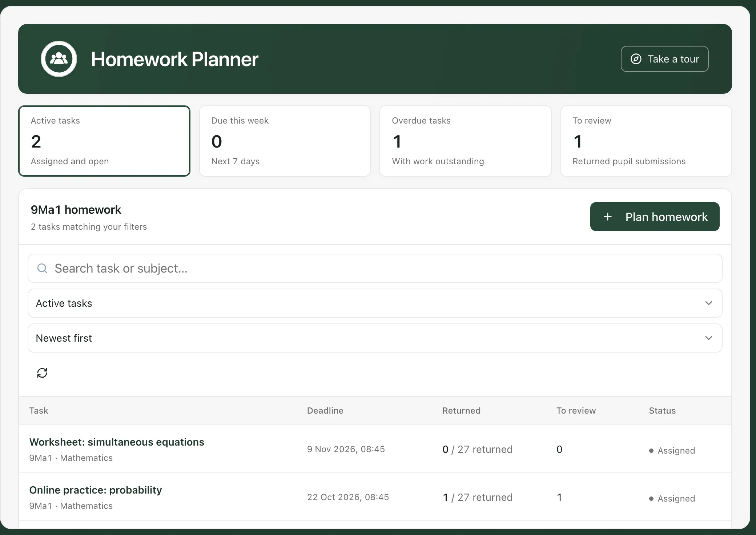Image resolution: width=756 pixels, height=535 pixels.
Task: Select the Active tasks summary card
Action: click(104, 141)
